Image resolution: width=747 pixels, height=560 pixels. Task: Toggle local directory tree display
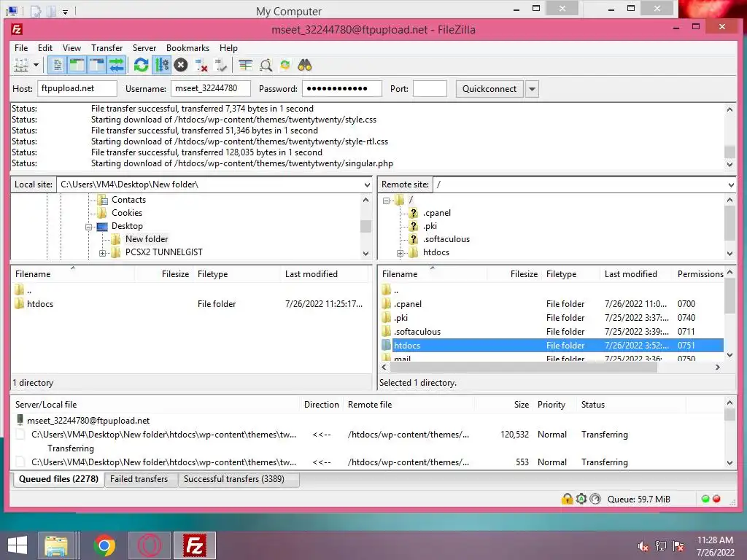(77, 65)
